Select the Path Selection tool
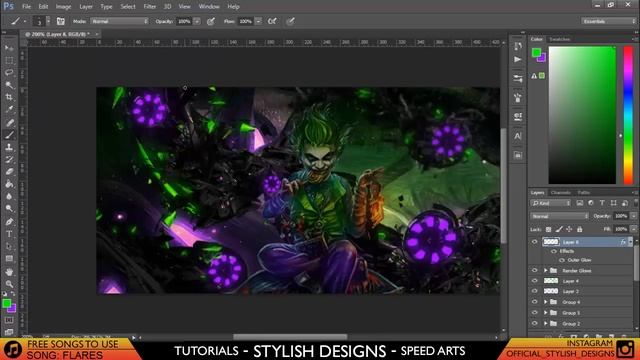This screenshot has width=640, height=360. pyautogui.click(x=9, y=246)
